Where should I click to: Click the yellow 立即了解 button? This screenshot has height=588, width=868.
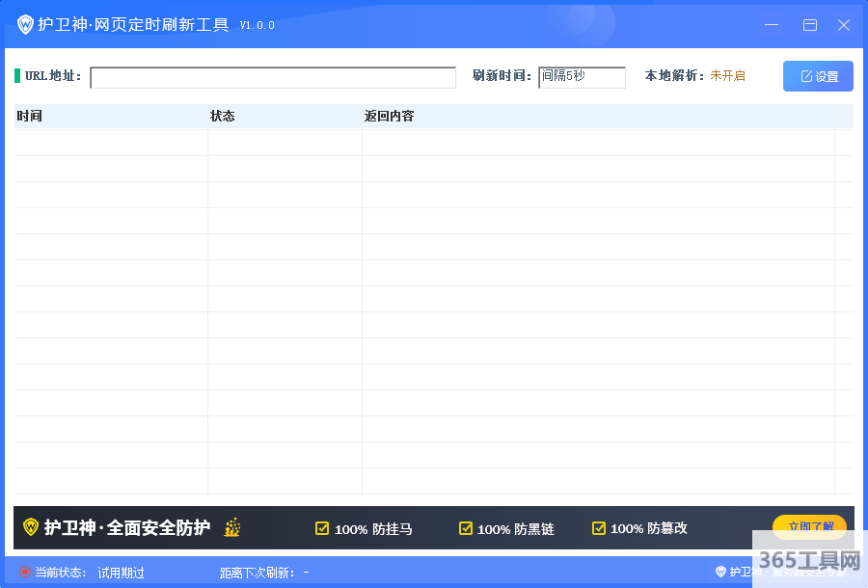point(809,526)
